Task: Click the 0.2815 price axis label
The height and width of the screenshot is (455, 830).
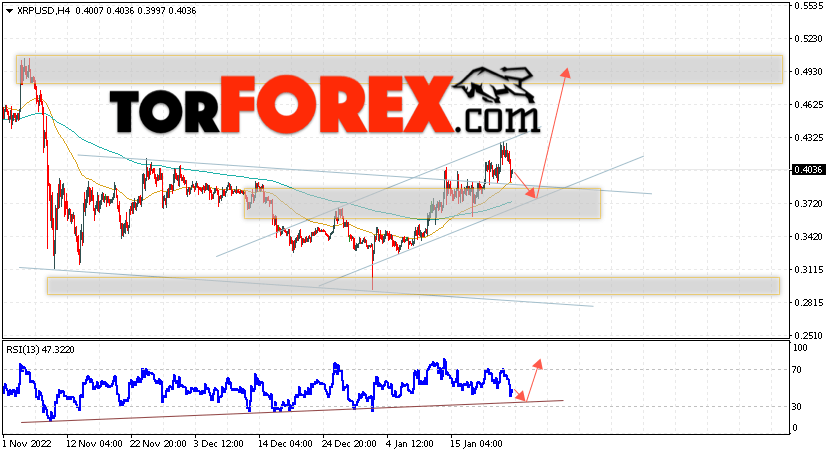Action: tap(808, 303)
